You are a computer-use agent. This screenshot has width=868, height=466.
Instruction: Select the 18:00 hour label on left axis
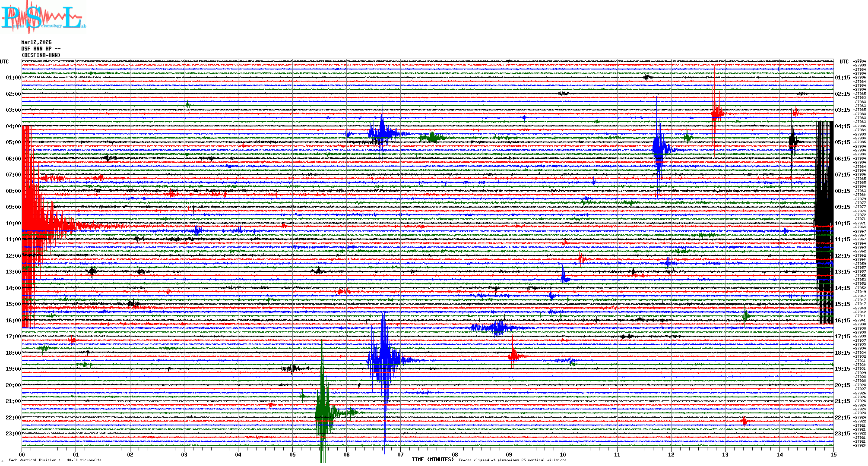[13, 353]
